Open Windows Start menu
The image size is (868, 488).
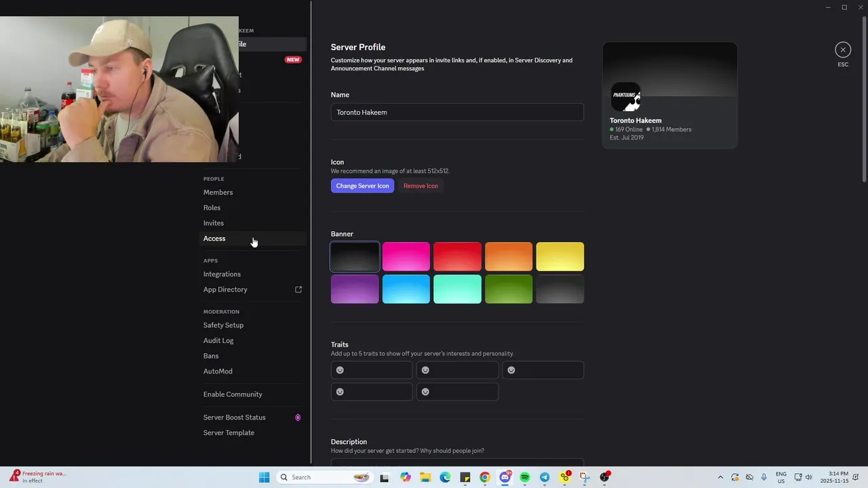(x=264, y=477)
